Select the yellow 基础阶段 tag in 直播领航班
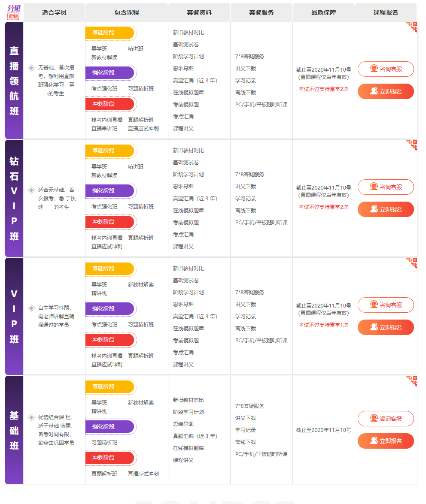The image size is (426, 504). [x=110, y=33]
